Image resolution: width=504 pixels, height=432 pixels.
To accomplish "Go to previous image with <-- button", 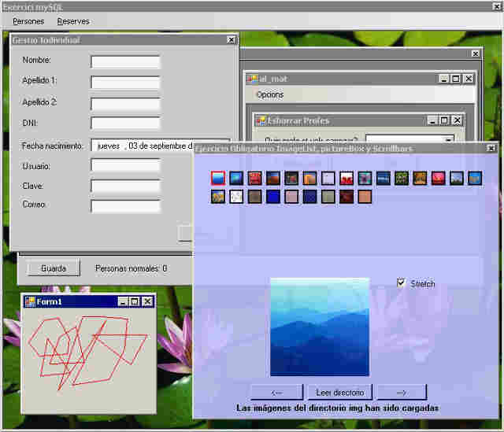I will (x=276, y=392).
